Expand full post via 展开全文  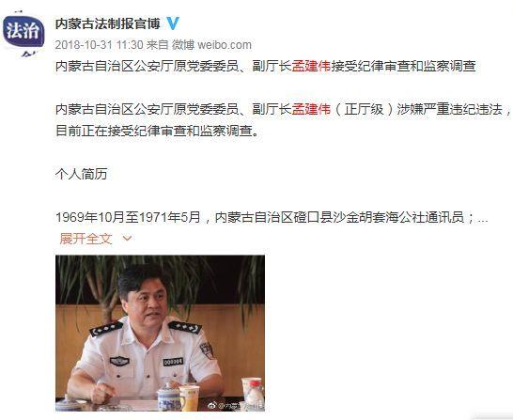click(x=85, y=239)
